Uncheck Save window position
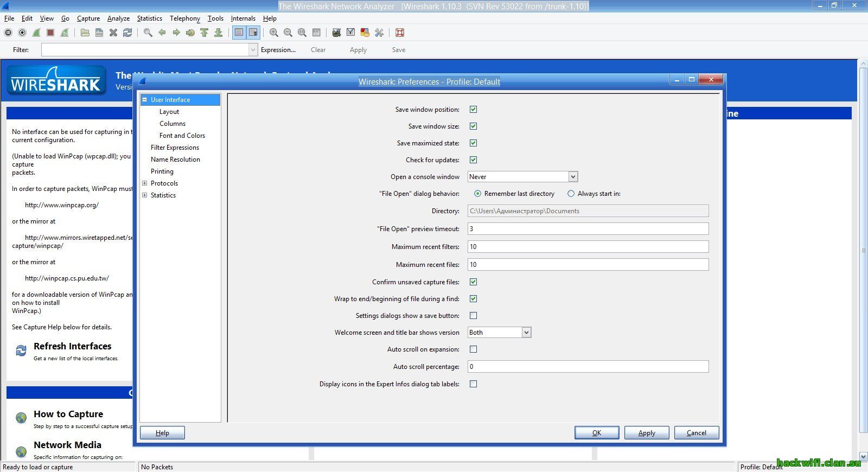This screenshot has height=472, width=868. click(473, 110)
